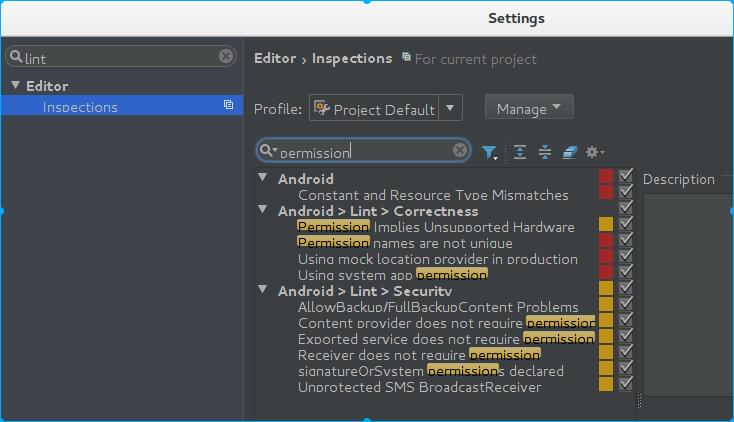Click the eraser Reset to Empty icon

tap(570, 152)
